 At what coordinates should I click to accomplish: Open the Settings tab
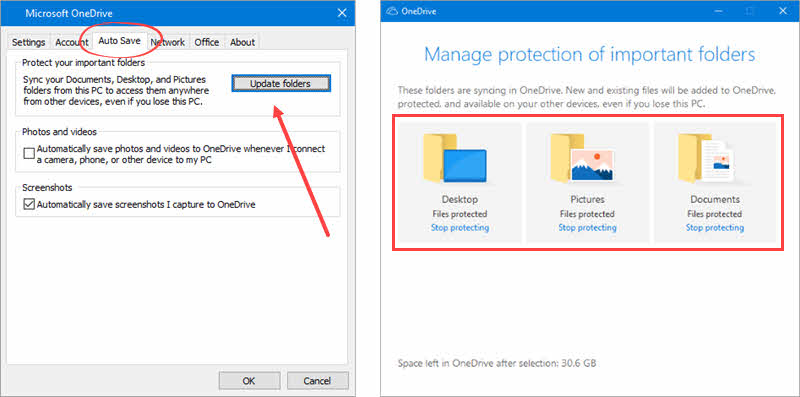pos(29,42)
